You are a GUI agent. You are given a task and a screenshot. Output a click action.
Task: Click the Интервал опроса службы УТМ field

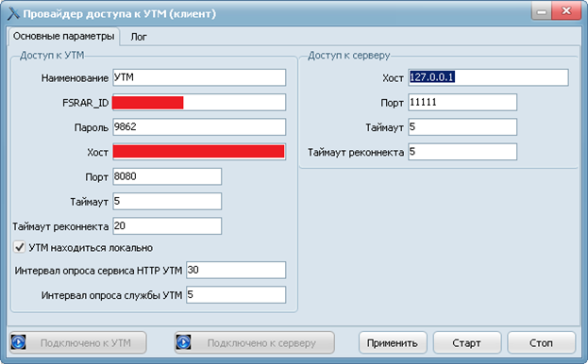tap(236, 295)
